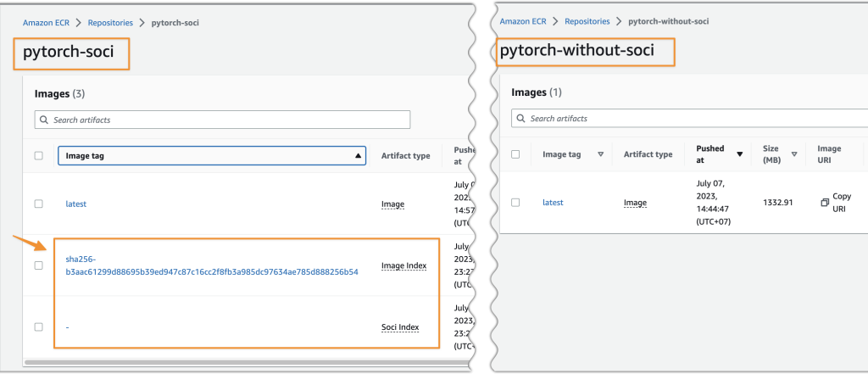Open the latest tag in pytorch-without-soci
Image resolution: width=868 pixels, height=374 pixels.
(x=553, y=202)
